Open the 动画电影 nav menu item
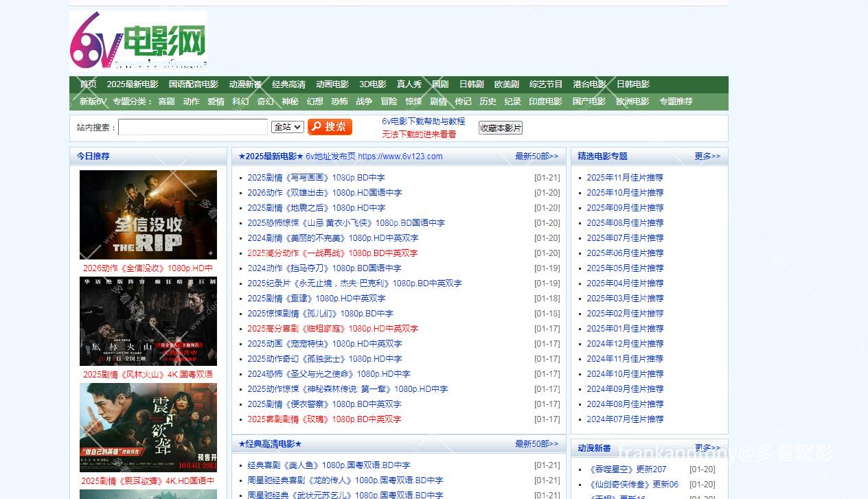The image size is (868, 499). [332, 84]
